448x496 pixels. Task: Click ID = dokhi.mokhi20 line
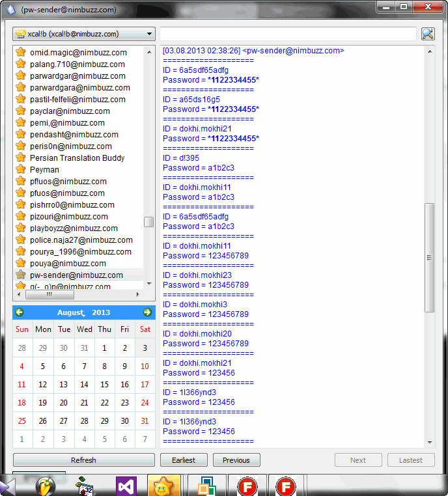[x=197, y=334]
